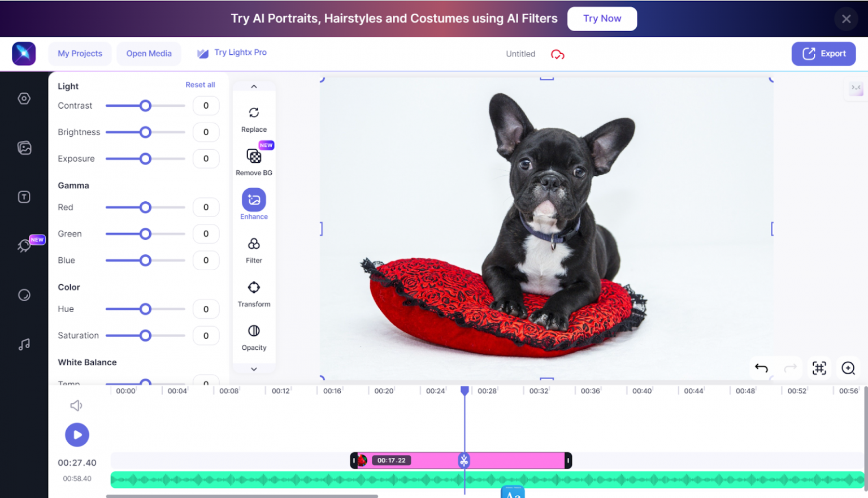Screen dimensions: 868x498
Task: Select the Replace tool
Action: [254, 119]
